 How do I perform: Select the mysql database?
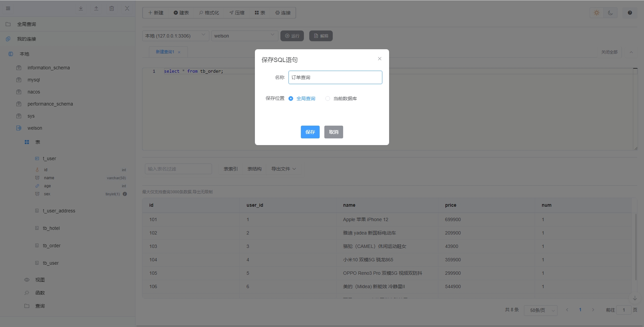click(34, 80)
